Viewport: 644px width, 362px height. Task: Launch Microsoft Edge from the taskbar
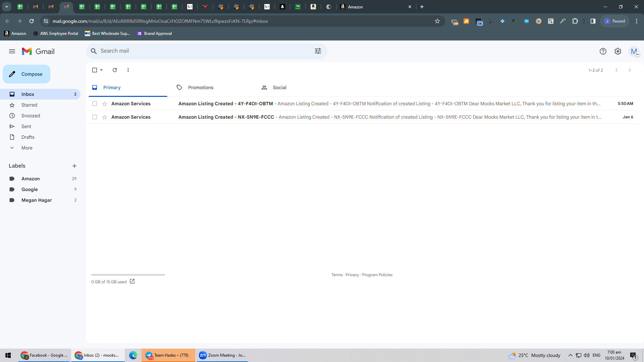[x=133, y=355]
